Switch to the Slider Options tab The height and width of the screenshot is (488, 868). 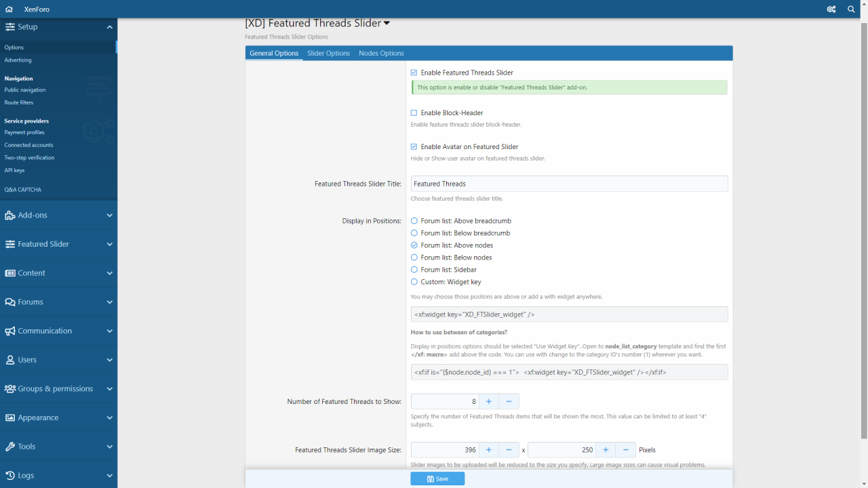pyautogui.click(x=328, y=54)
